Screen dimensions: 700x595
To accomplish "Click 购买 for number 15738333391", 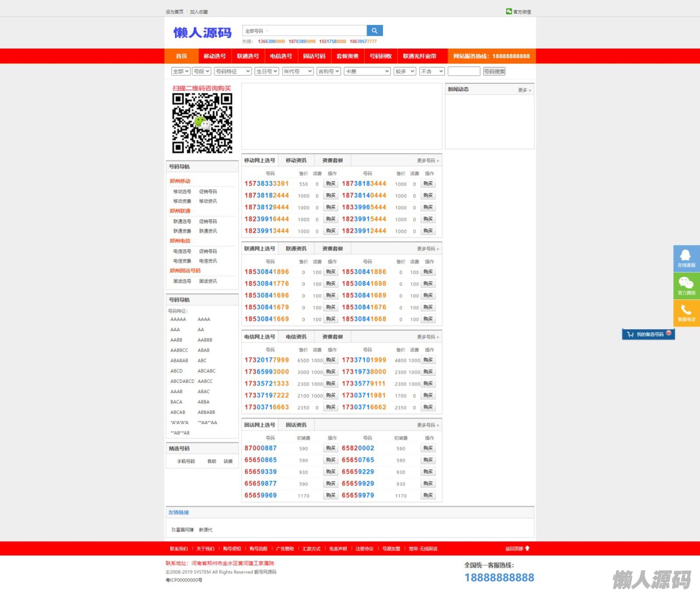I will point(331,184).
